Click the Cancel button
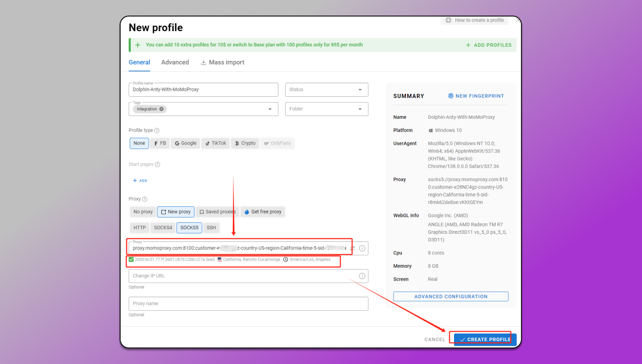The height and width of the screenshot is (364, 642). click(x=435, y=340)
